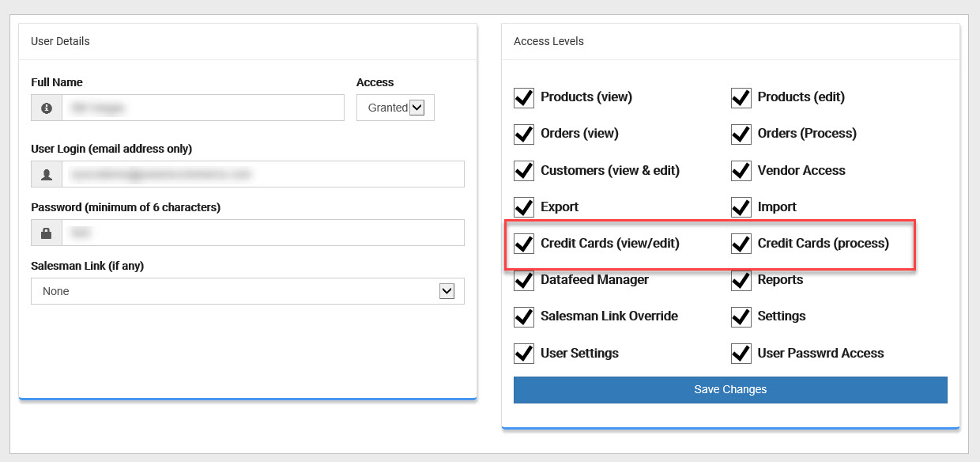Toggle the Import checkbox

coord(741,207)
